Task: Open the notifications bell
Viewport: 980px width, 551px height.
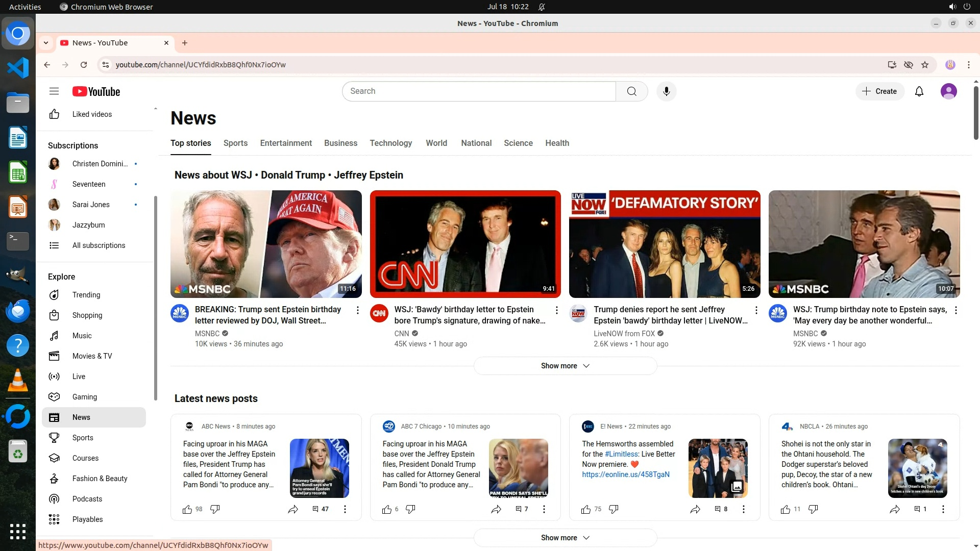Action: point(919,91)
